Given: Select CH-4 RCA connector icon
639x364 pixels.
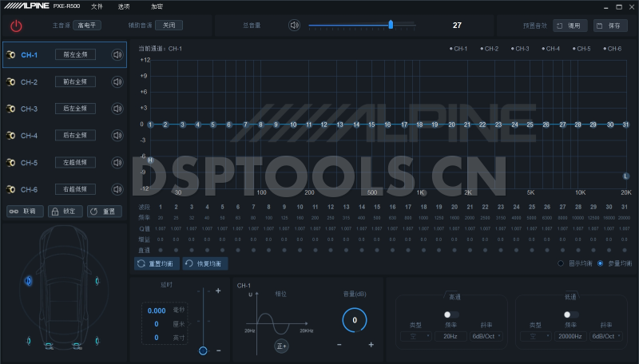Looking at the screenshot, I should [x=11, y=136].
